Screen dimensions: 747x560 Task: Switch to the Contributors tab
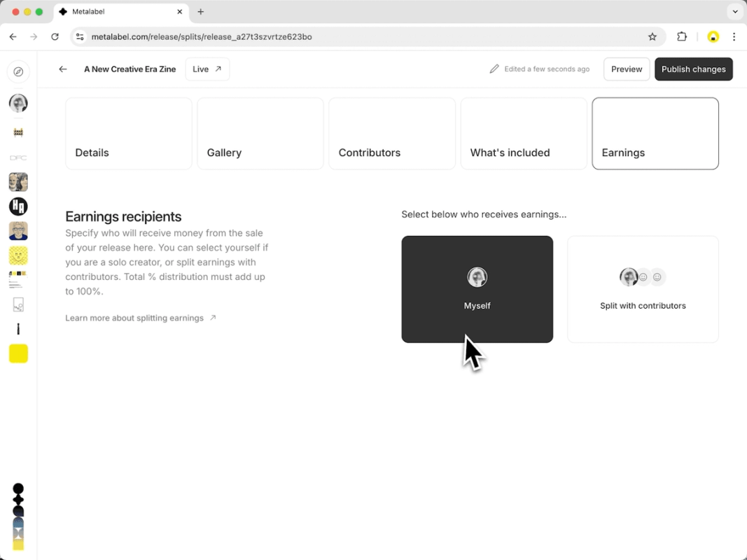(x=392, y=133)
